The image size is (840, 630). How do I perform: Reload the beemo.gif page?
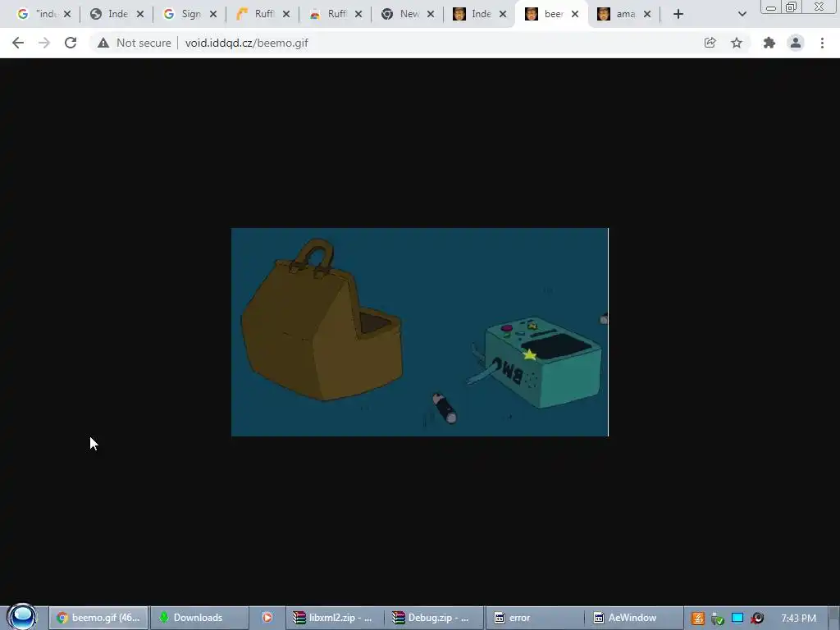71,43
